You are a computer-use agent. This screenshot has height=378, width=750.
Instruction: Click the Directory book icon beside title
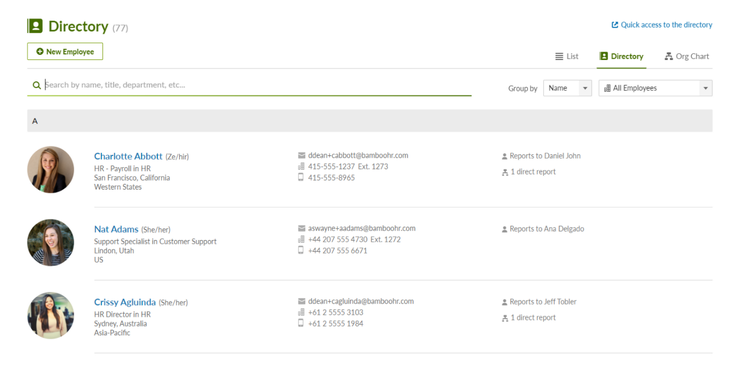(35, 26)
